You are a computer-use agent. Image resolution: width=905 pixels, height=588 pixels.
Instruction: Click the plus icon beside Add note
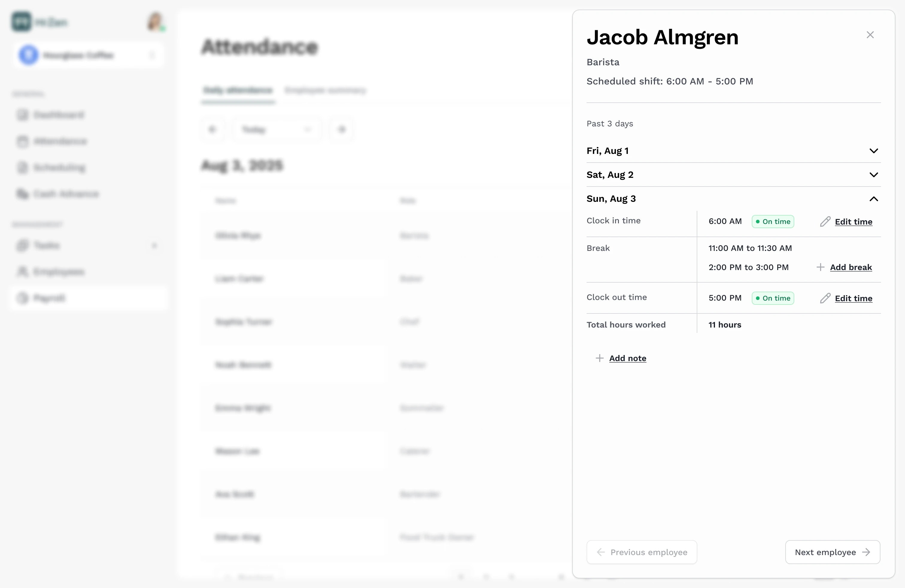tap(599, 358)
